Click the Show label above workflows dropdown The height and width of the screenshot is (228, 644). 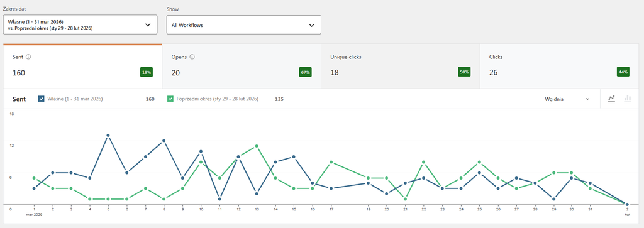172,9
